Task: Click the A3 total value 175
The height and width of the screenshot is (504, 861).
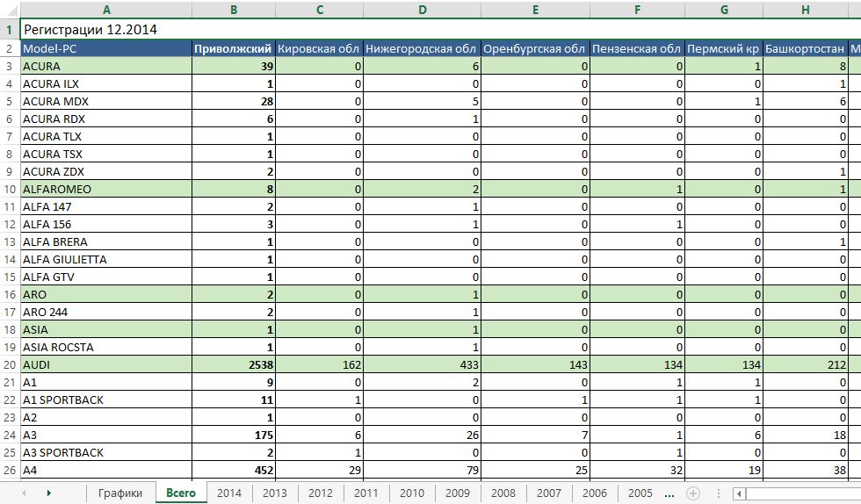Action: click(234, 435)
